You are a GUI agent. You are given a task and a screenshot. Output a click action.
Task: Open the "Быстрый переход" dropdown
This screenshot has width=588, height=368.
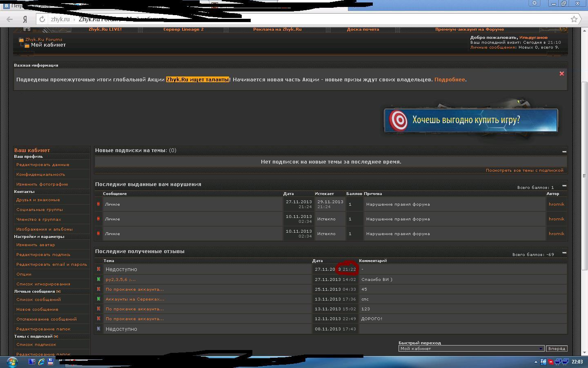(471, 349)
